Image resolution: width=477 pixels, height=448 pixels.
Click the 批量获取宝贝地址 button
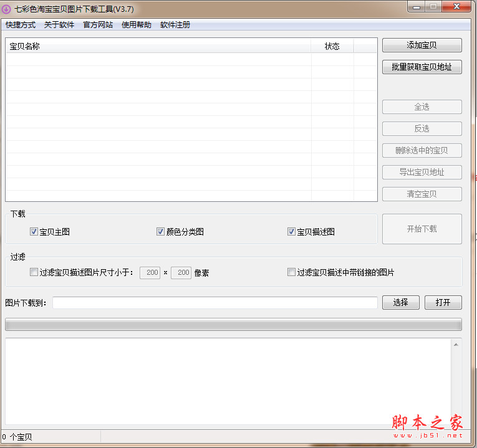pos(422,67)
